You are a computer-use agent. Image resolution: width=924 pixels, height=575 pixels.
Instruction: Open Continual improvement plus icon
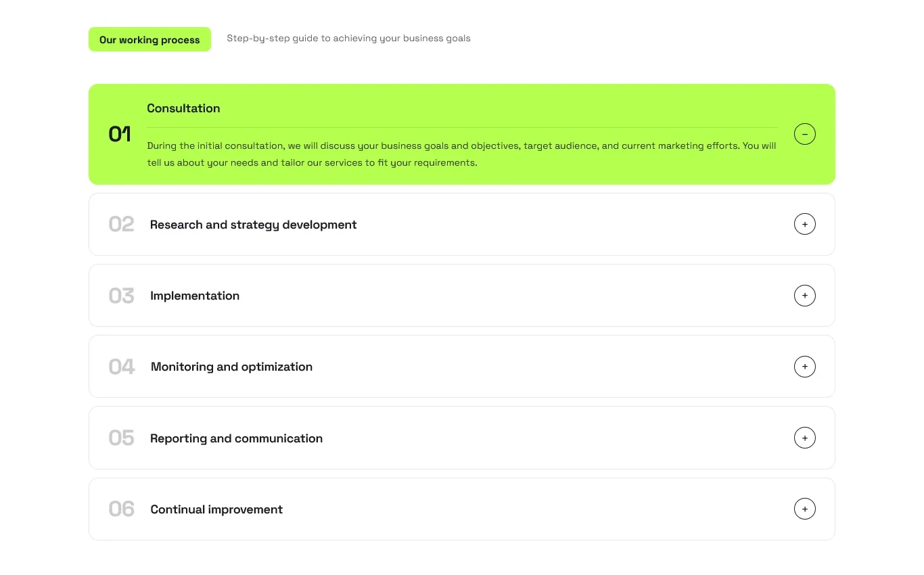[804, 509]
